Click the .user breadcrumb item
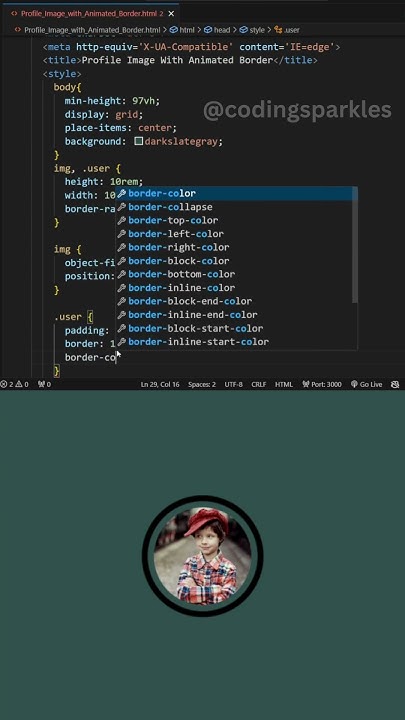This screenshot has height=720, width=405. [287, 30]
